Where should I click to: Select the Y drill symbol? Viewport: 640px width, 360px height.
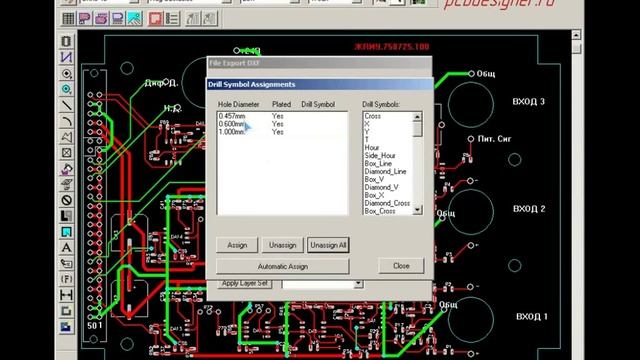pos(367,132)
